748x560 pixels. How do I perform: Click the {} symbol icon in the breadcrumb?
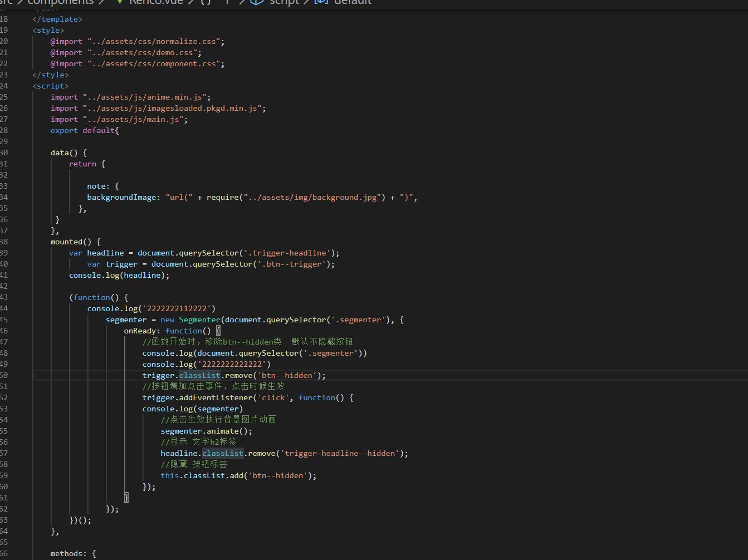point(205,3)
